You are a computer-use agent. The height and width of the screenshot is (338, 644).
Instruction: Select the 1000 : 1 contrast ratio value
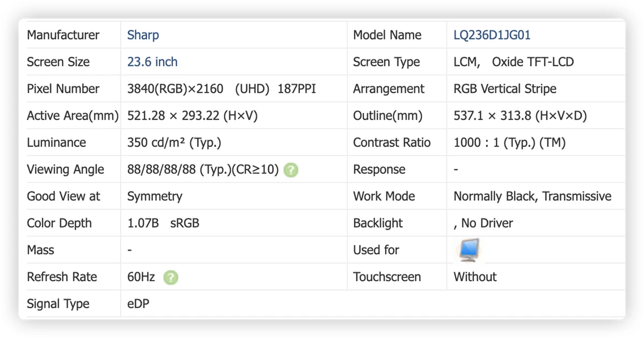pyautogui.click(x=510, y=143)
